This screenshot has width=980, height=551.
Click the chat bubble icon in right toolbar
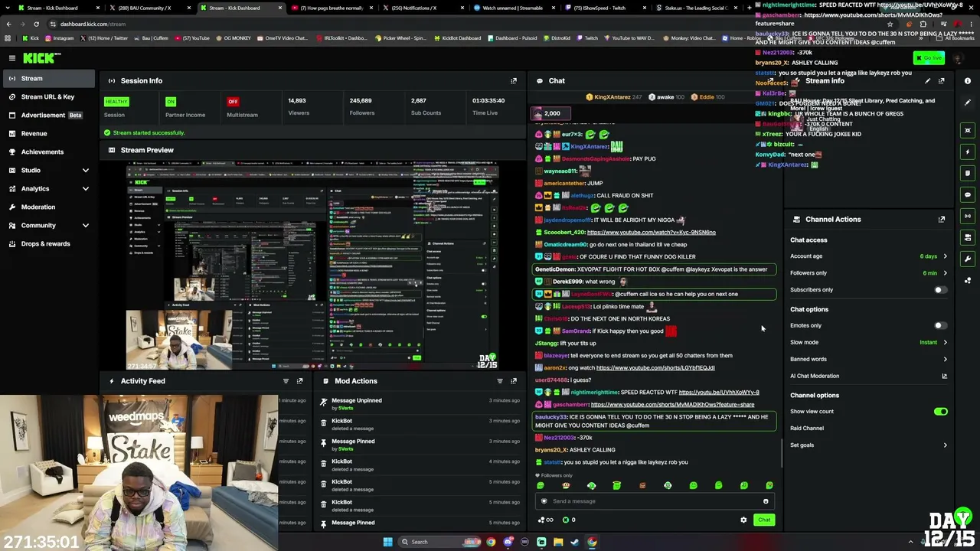tap(968, 194)
